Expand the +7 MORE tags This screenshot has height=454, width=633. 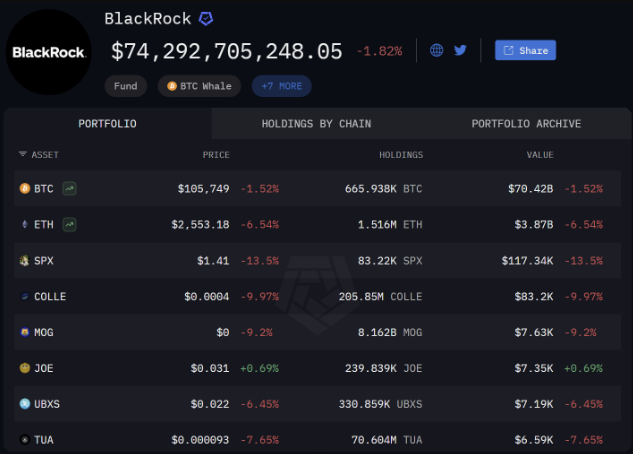(281, 86)
